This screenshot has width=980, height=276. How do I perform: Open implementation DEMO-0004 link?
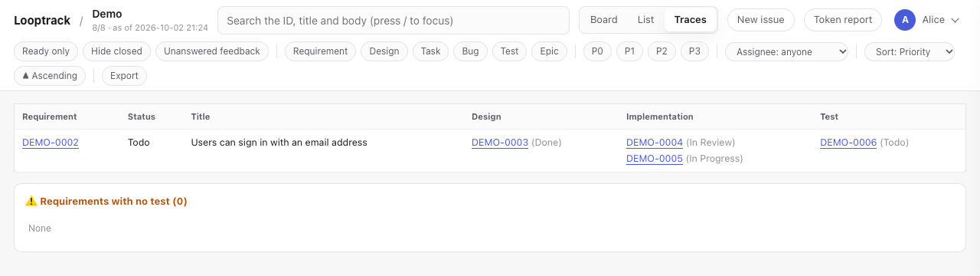pos(655,143)
